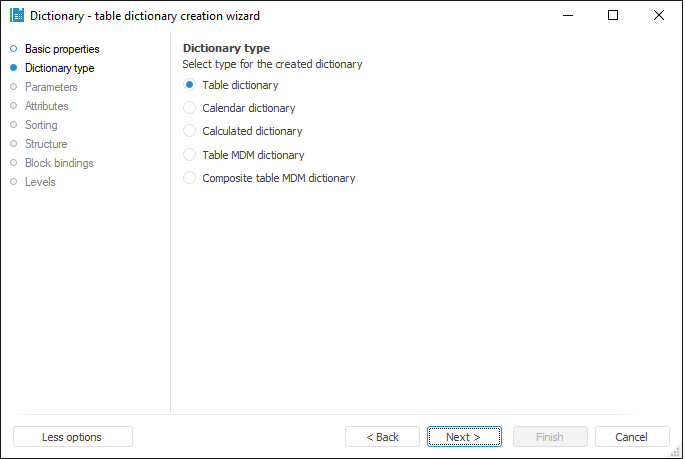
Task: Select the Table dictionary radio button
Action: pyautogui.click(x=190, y=85)
